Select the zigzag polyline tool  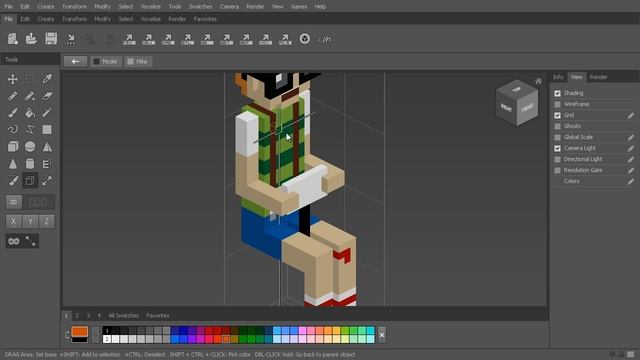pos(29,129)
